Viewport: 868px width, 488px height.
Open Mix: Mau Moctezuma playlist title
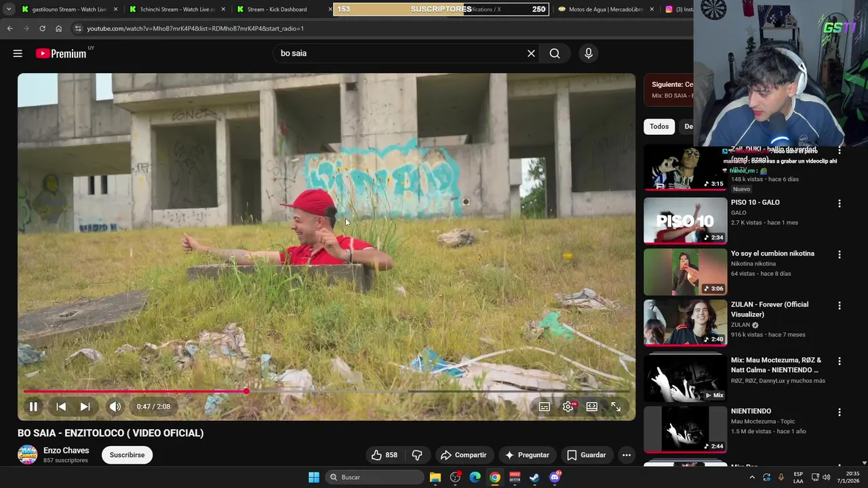[x=776, y=365]
